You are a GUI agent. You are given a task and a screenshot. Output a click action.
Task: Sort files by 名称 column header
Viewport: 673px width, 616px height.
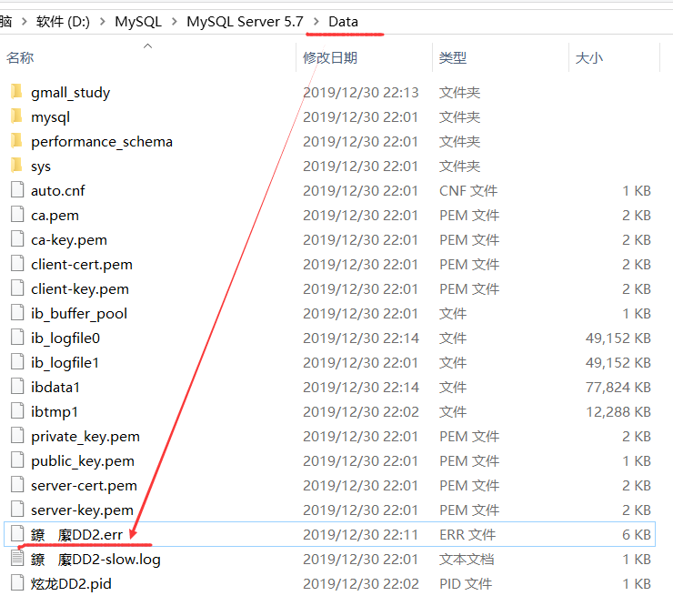pos(20,57)
